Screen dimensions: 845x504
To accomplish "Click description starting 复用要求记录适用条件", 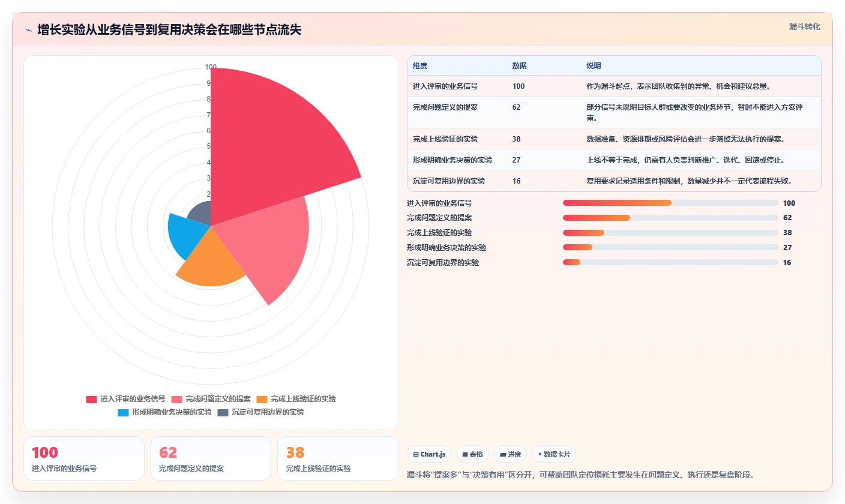I will (691, 181).
